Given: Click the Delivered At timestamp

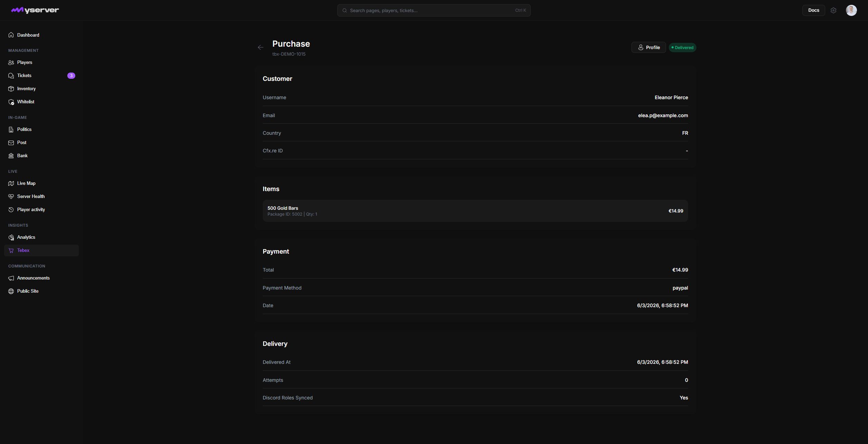Looking at the screenshot, I should point(662,362).
